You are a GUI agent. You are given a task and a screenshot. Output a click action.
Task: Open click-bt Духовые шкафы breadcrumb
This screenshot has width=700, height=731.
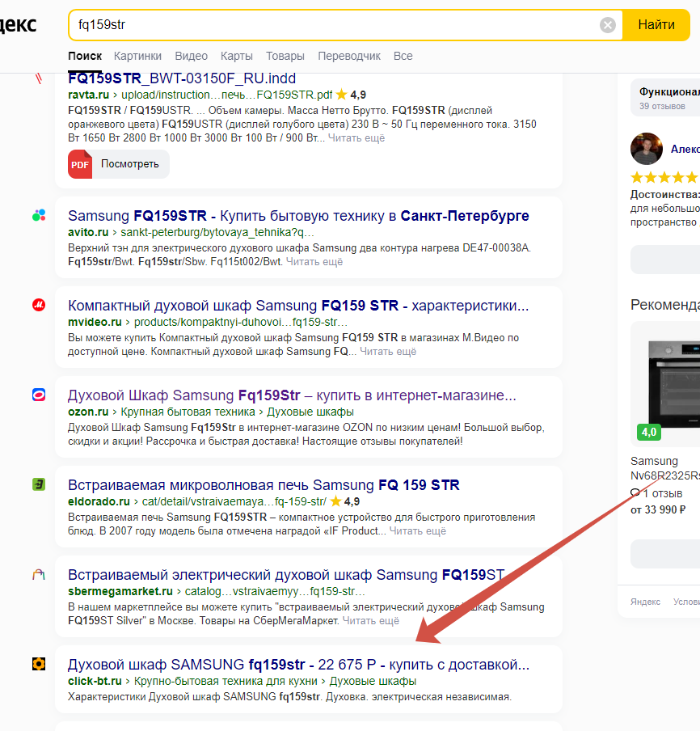tap(373, 681)
